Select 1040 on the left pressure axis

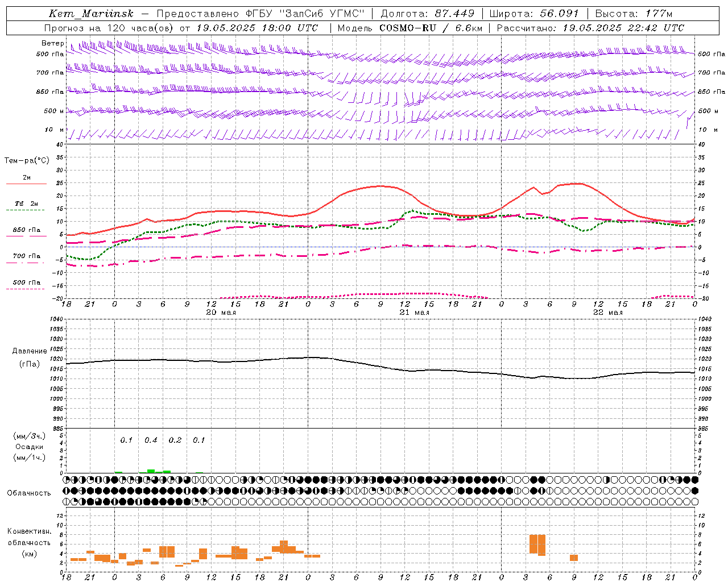tap(56, 319)
